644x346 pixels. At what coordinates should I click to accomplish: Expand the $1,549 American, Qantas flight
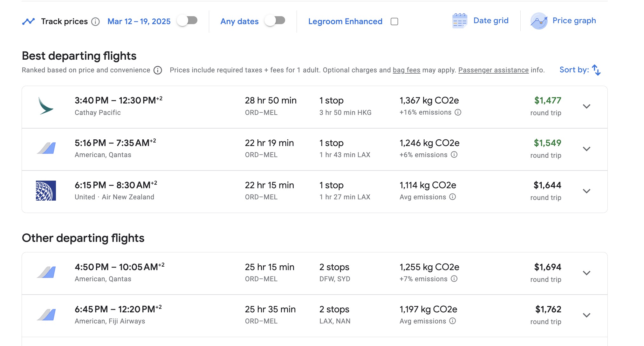[586, 149]
